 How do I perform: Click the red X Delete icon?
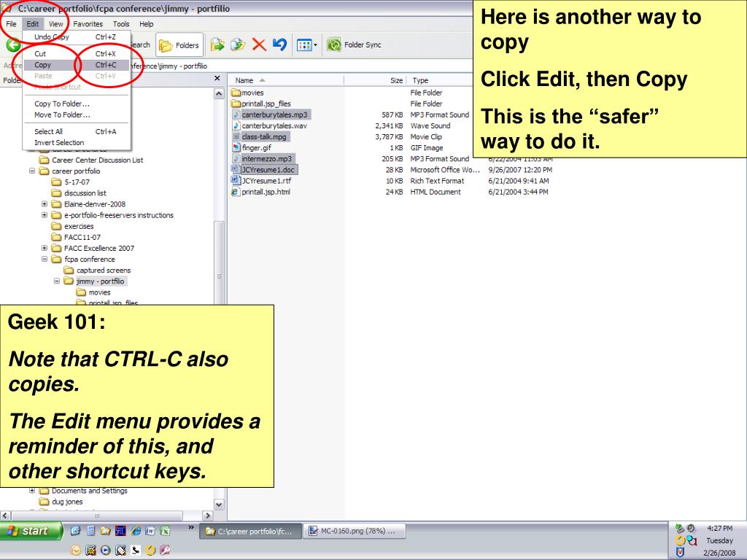[259, 44]
